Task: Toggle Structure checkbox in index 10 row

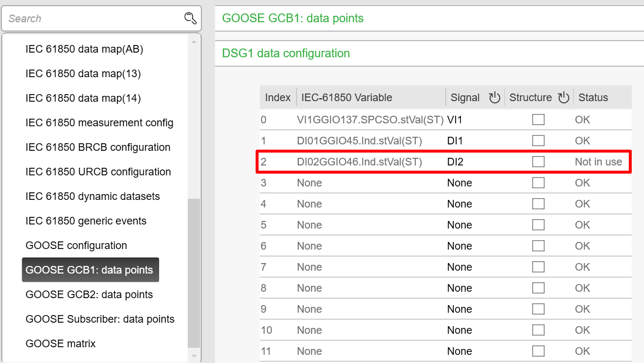Action: coord(538,330)
